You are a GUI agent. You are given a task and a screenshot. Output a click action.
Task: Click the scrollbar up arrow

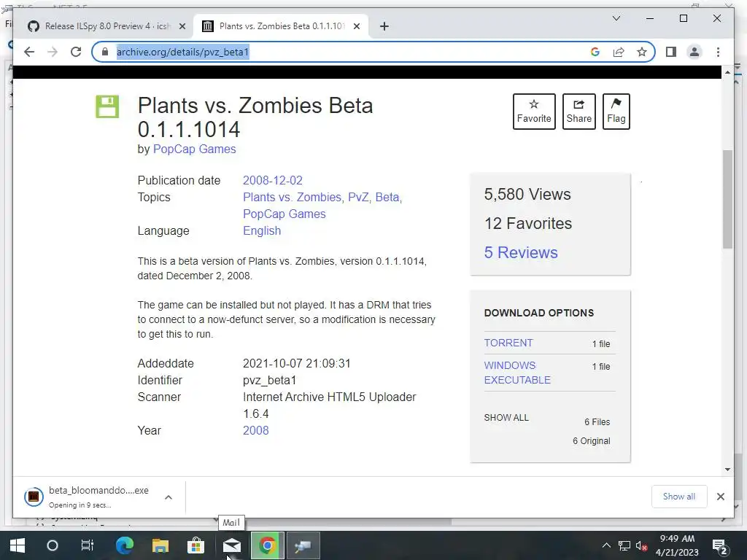click(727, 72)
